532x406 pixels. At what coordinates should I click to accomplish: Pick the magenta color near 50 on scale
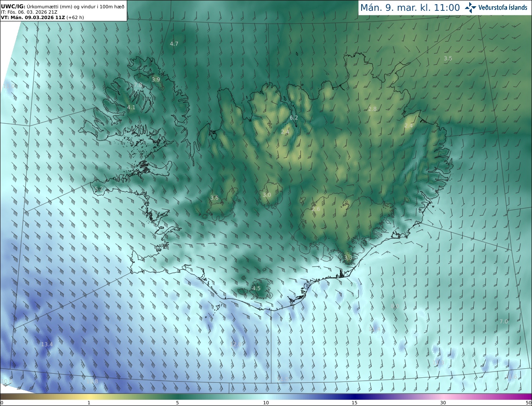click(x=527, y=396)
